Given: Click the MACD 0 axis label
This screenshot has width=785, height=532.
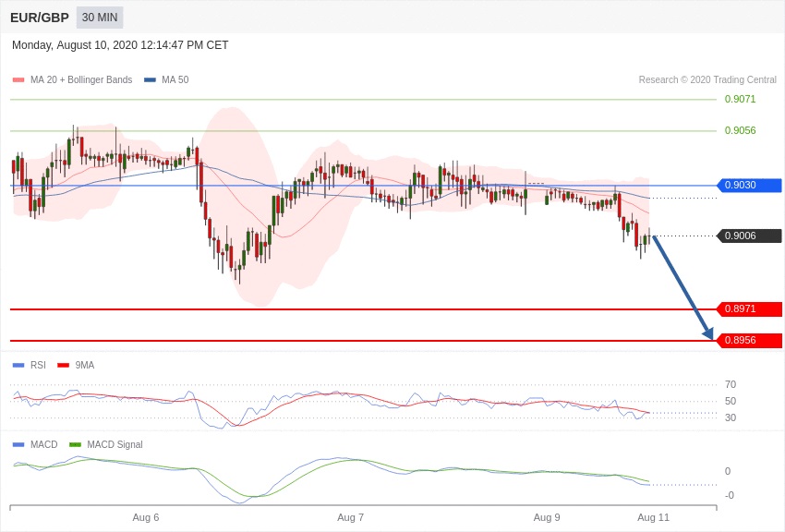Looking at the screenshot, I should (728, 471).
